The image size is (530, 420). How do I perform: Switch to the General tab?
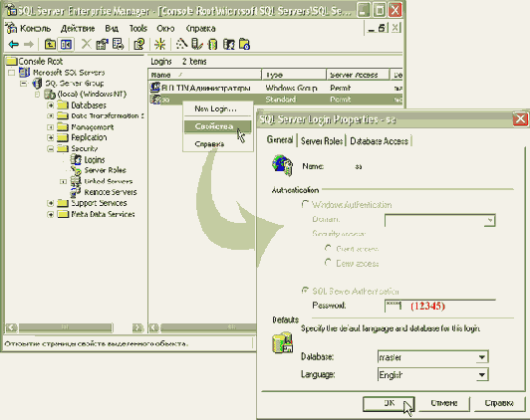[x=280, y=139]
